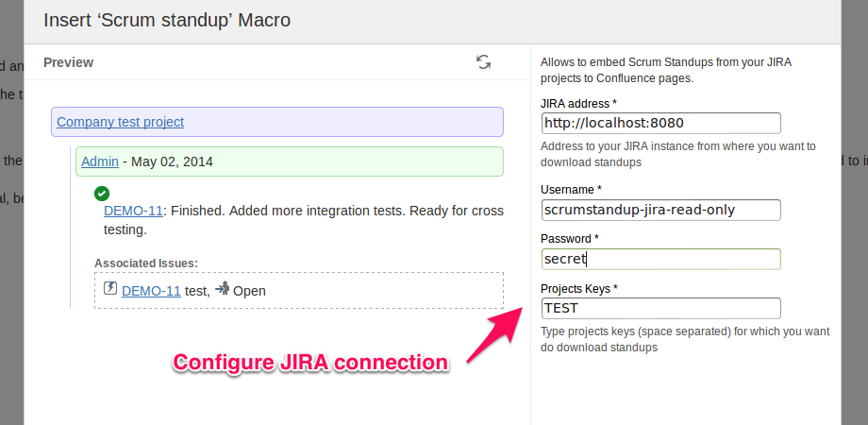868x425 pixels.
Task: Click the 'JIRA address *' label
Action: [x=578, y=104]
